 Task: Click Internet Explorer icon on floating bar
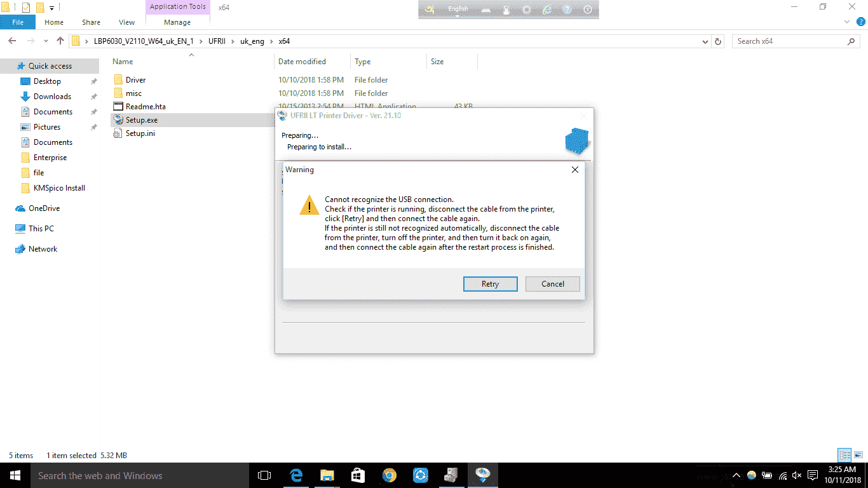click(x=547, y=10)
